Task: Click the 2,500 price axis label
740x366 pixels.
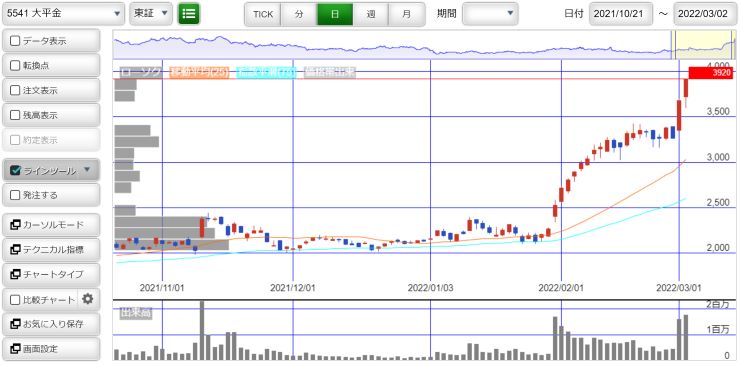Action: [717, 203]
